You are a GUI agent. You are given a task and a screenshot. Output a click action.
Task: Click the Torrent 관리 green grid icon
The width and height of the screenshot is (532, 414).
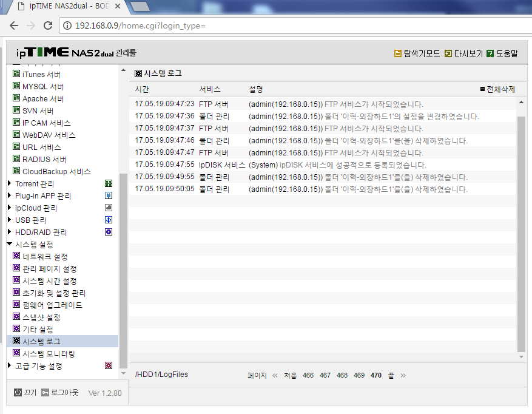click(109, 184)
